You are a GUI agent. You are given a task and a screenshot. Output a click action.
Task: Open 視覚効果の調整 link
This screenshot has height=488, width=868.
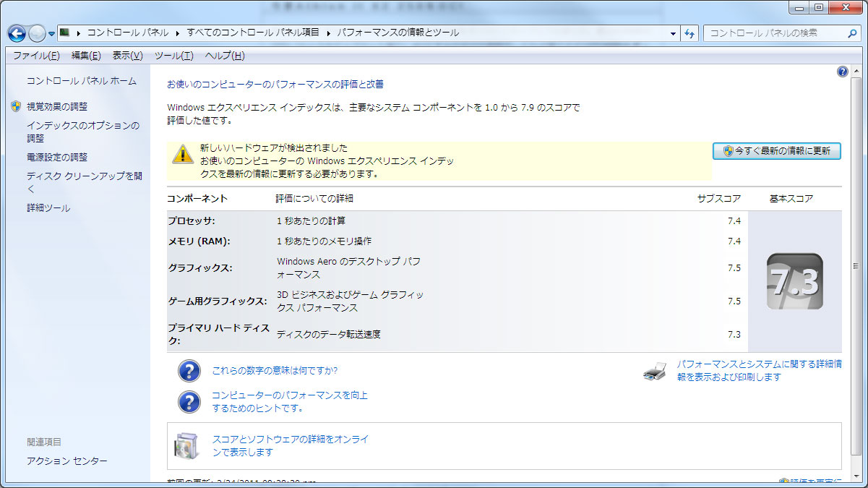pos(57,106)
